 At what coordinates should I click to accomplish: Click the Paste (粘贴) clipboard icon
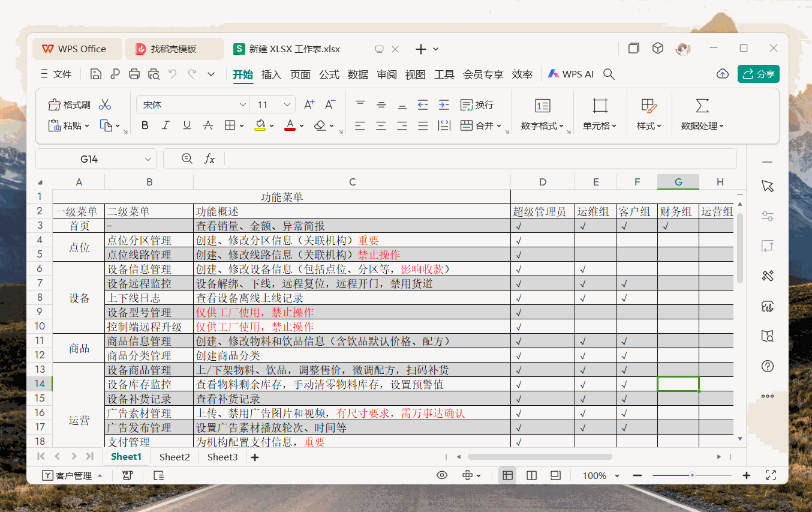tap(55, 125)
